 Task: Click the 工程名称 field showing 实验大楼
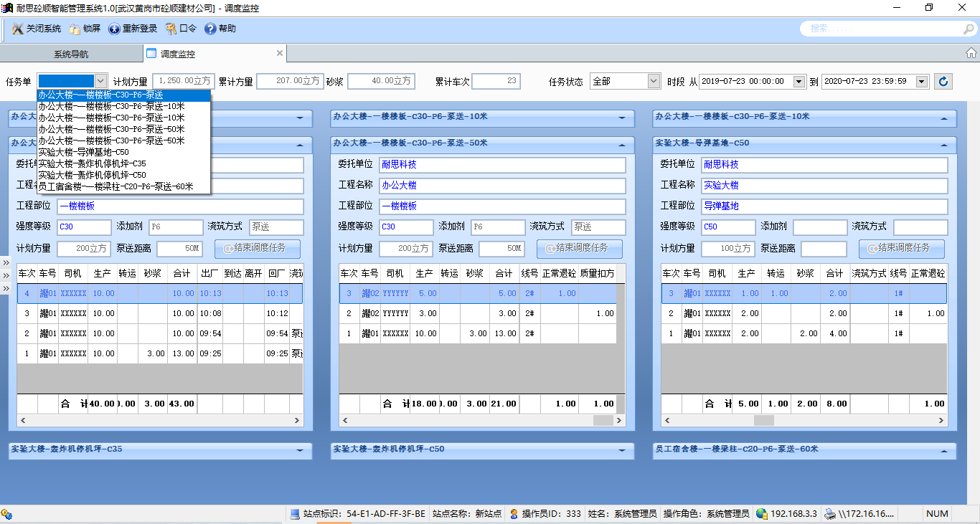[x=824, y=185]
